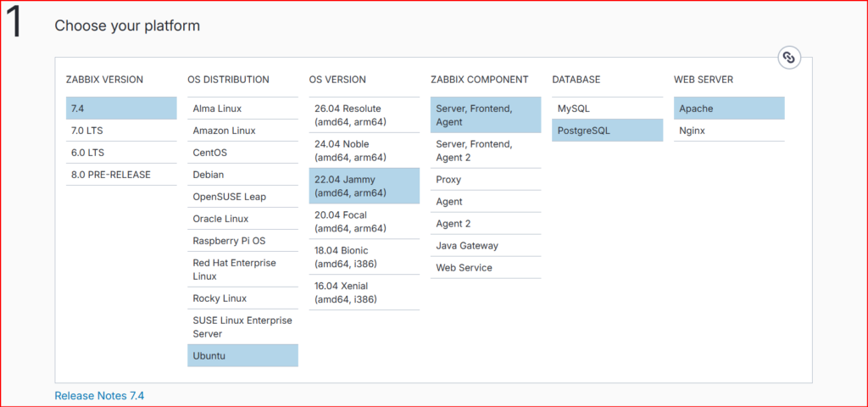The image size is (868, 407).
Task: Select Zabbix version 7.4
Action: [x=121, y=109]
